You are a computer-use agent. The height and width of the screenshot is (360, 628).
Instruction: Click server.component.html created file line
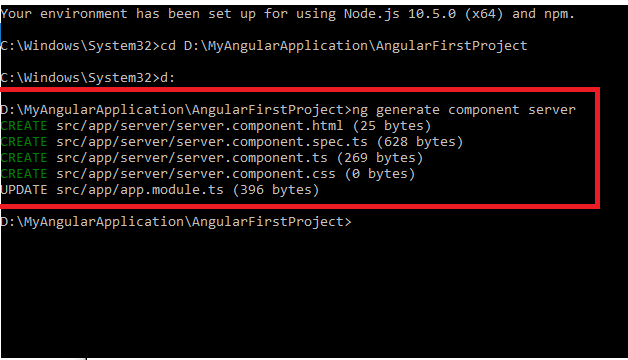pos(215,126)
